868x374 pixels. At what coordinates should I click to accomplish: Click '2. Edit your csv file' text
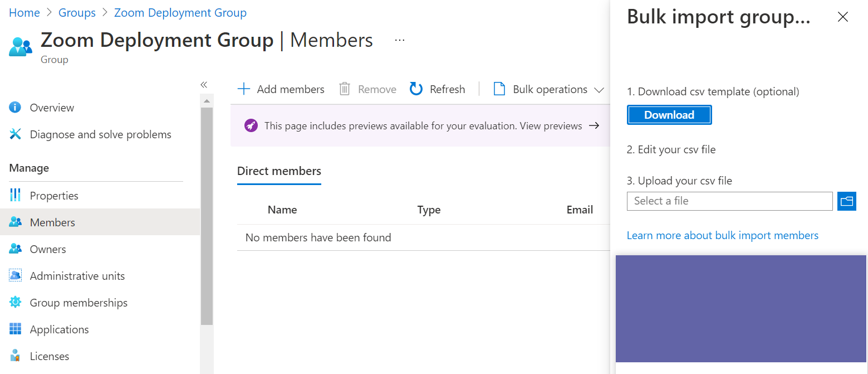point(671,149)
